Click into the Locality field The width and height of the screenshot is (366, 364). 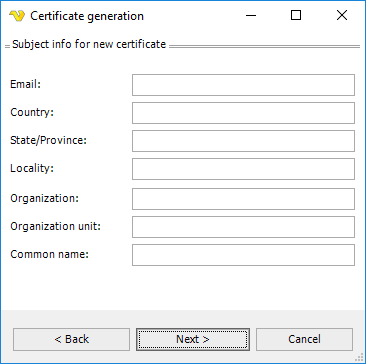[243, 169]
